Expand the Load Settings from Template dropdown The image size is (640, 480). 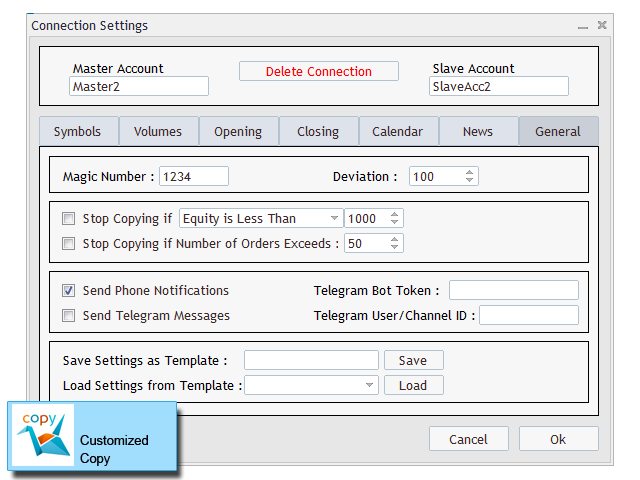pos(311,385)
